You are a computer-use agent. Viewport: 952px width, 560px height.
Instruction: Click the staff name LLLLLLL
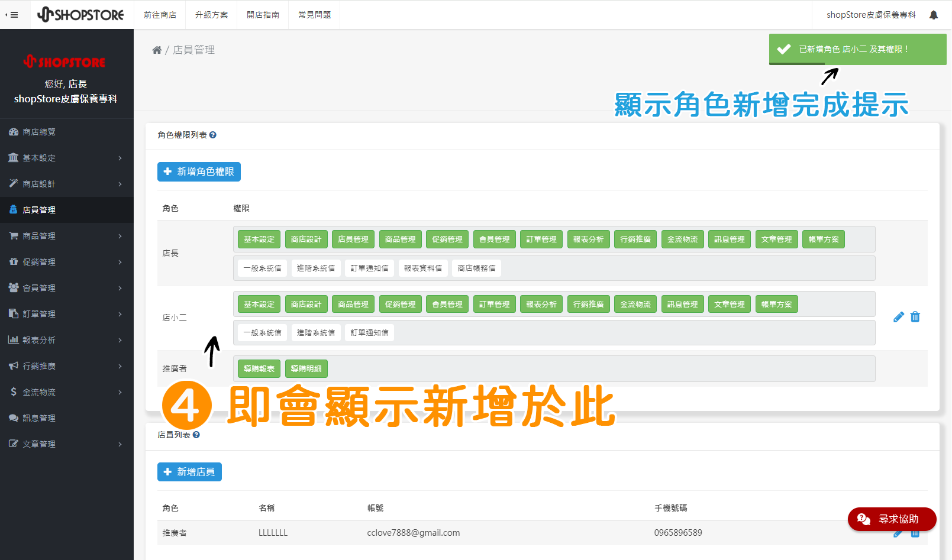[273, 533]
